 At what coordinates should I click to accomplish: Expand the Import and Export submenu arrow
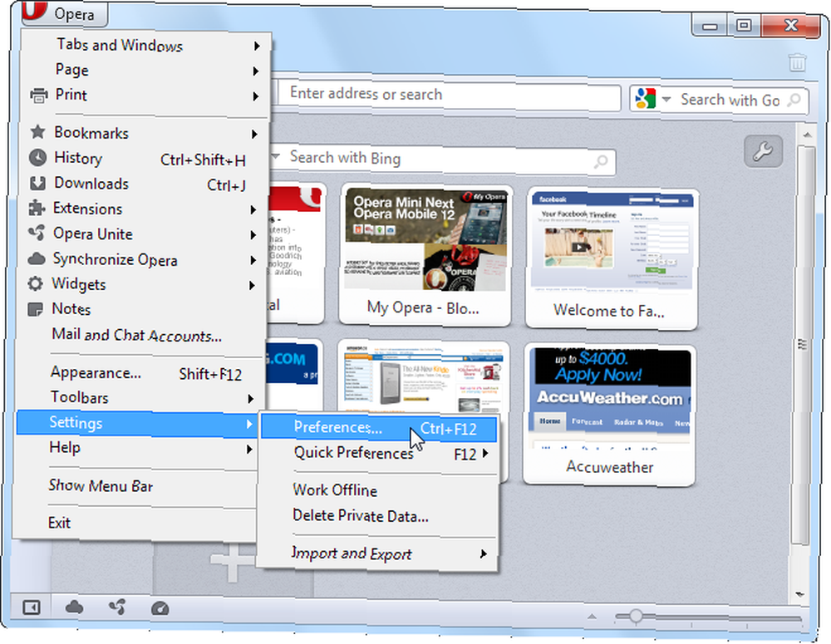click(x=484, y=554)
